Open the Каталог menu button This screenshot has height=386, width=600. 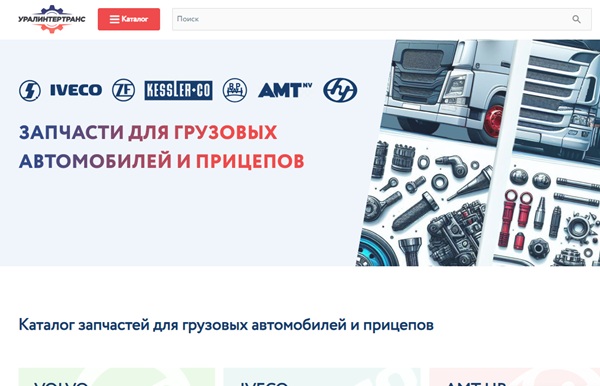coord(129,19)
